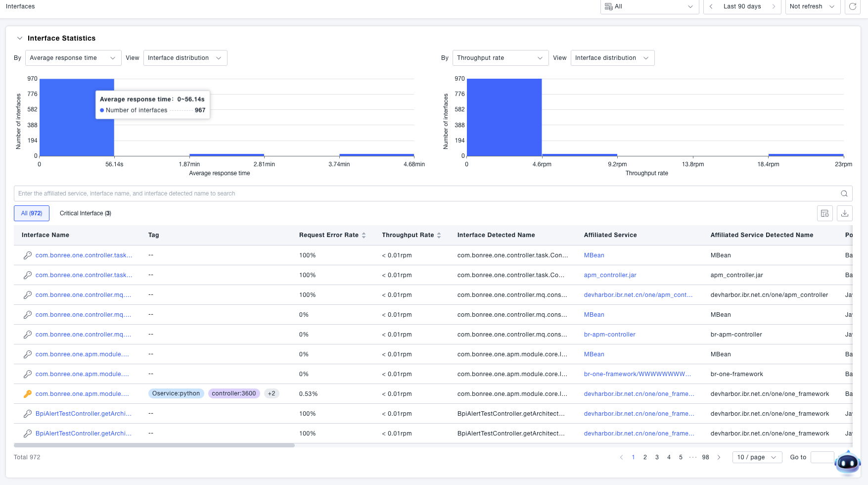This screenshot has width=868, height=485.
Task: Sort by Throughput Rate column
Action: 439,236
